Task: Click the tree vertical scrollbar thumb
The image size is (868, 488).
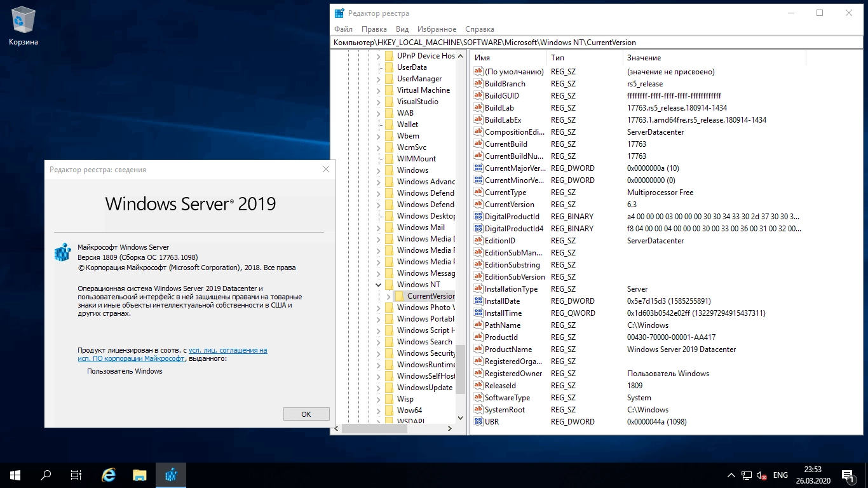Action: tap(461, 369)
